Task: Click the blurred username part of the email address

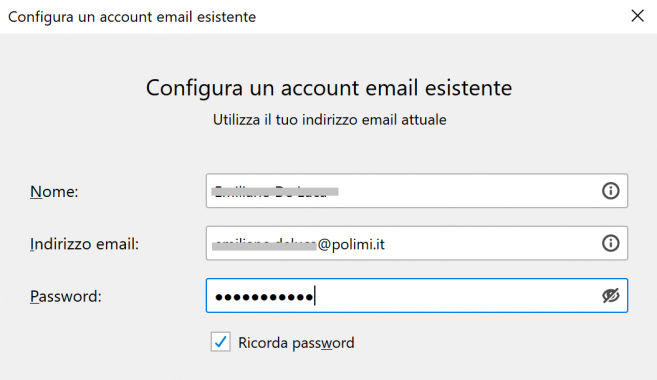Action: (264, 244)
